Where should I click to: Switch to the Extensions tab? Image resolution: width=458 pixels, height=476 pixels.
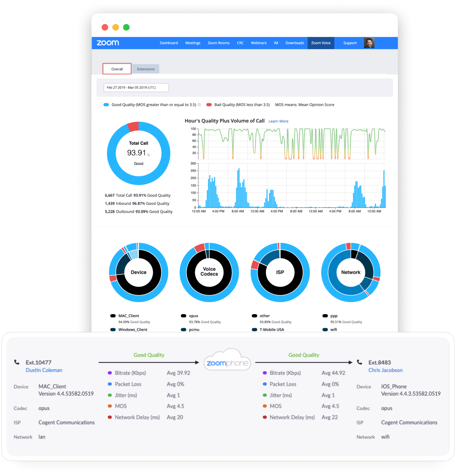pos(146,69)
